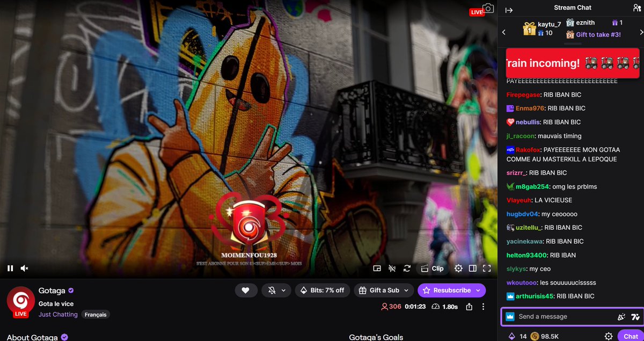This screenshot has height=341, width=644.
Task: Open channel points balance 98.5K
Action: point(545,337)
